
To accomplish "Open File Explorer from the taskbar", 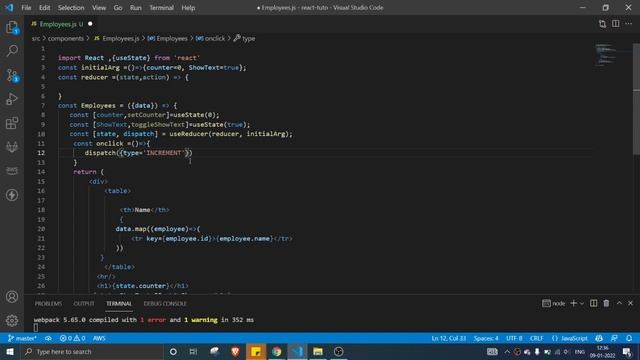I will [x=318, y=351].
